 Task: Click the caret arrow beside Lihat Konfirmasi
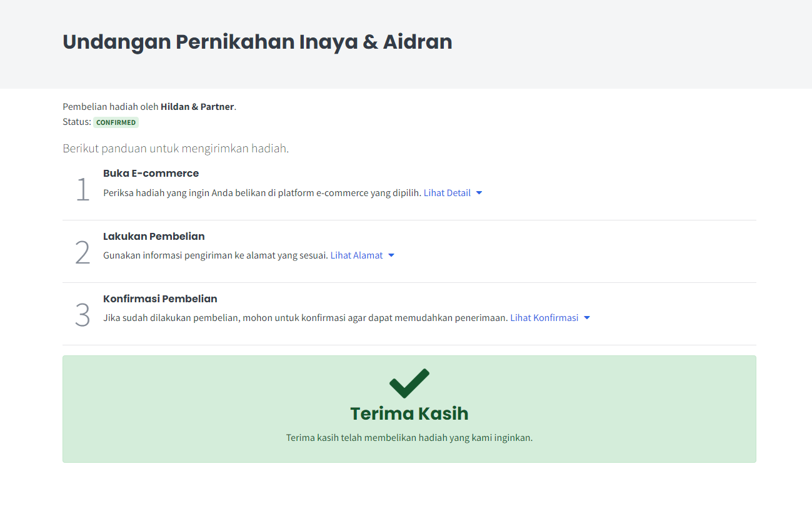point(587,318)
